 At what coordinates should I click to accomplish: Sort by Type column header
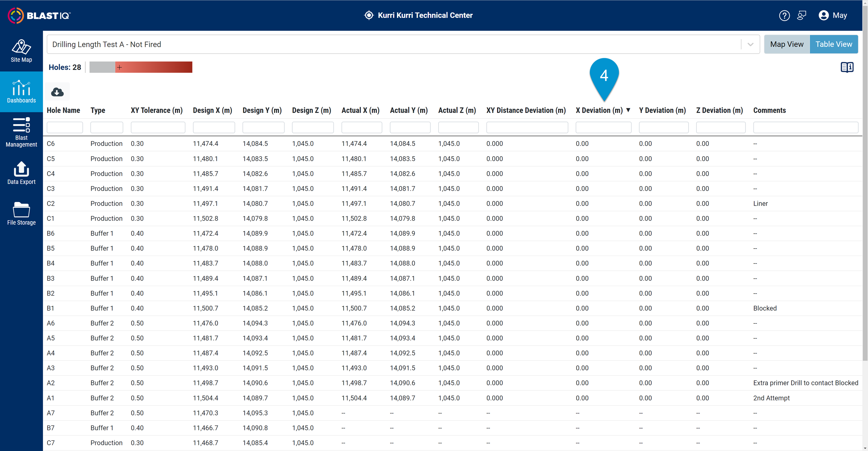point(98,110)
